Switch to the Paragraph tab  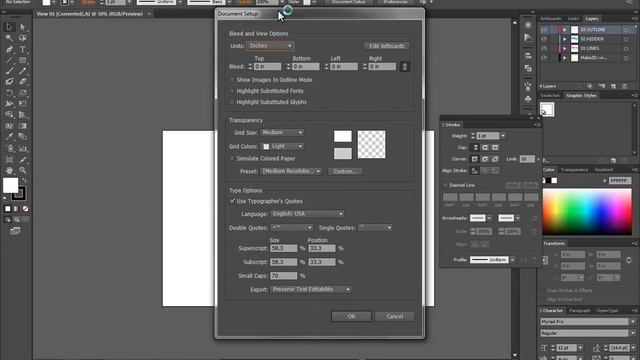[580, 311]
